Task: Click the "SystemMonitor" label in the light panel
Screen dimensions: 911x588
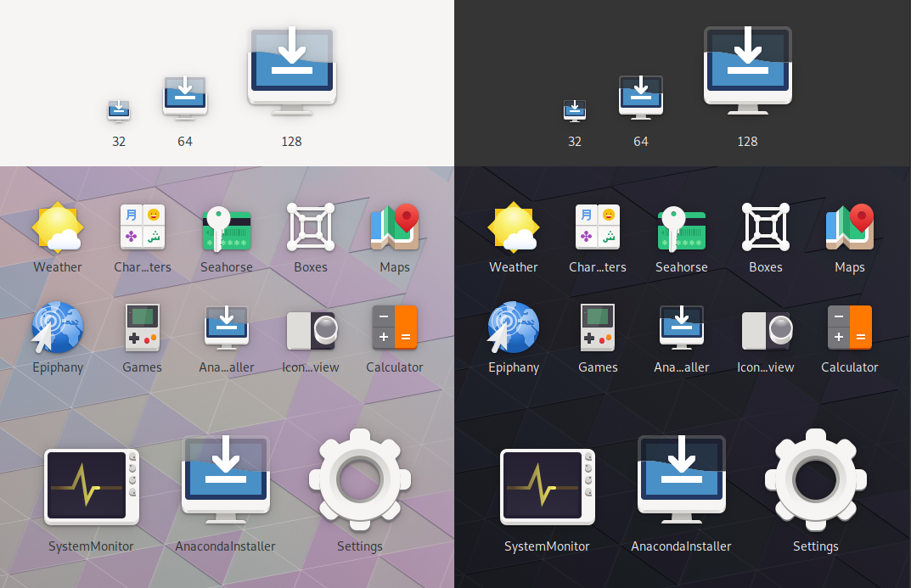Action: [91, 546]
